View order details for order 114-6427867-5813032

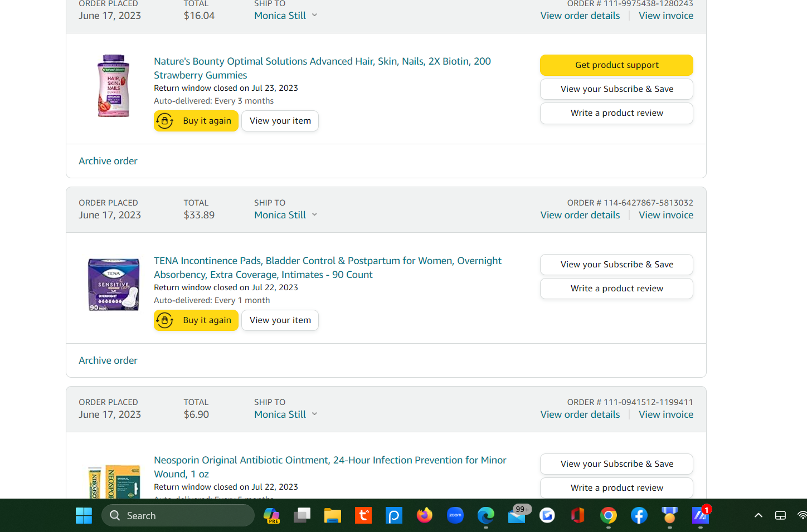580,215
